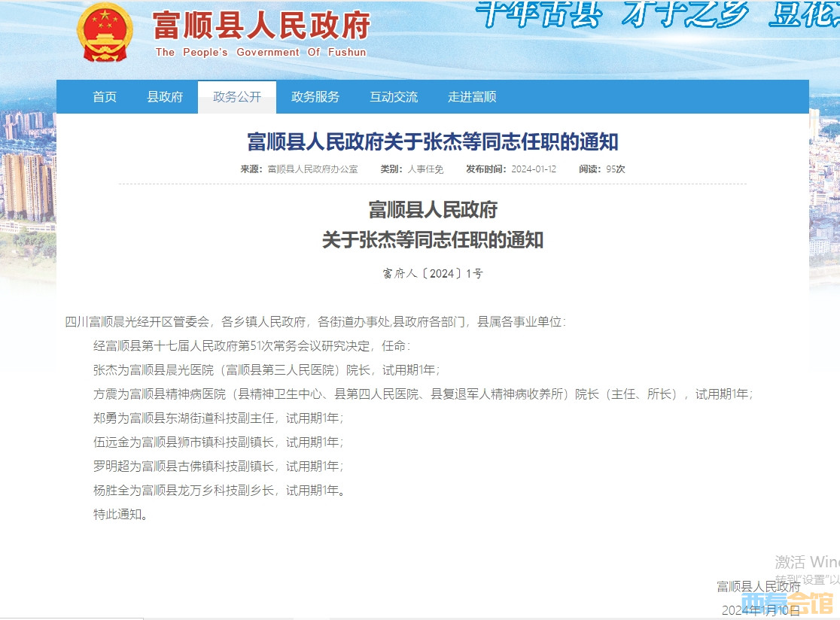This screenshot has height=620, width=840.
Task: Click the blue article headline about 张杰
Action: (433, 141)
